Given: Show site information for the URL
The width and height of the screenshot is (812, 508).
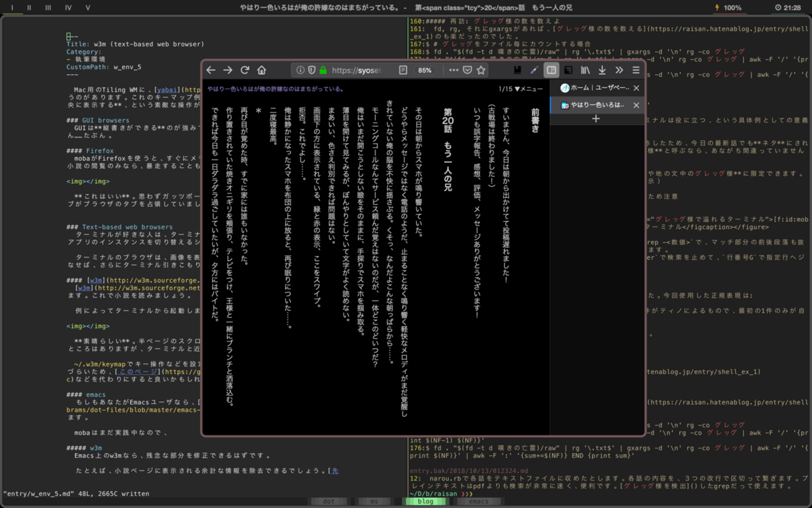Looking at the screenshot, I should [300, 71].
